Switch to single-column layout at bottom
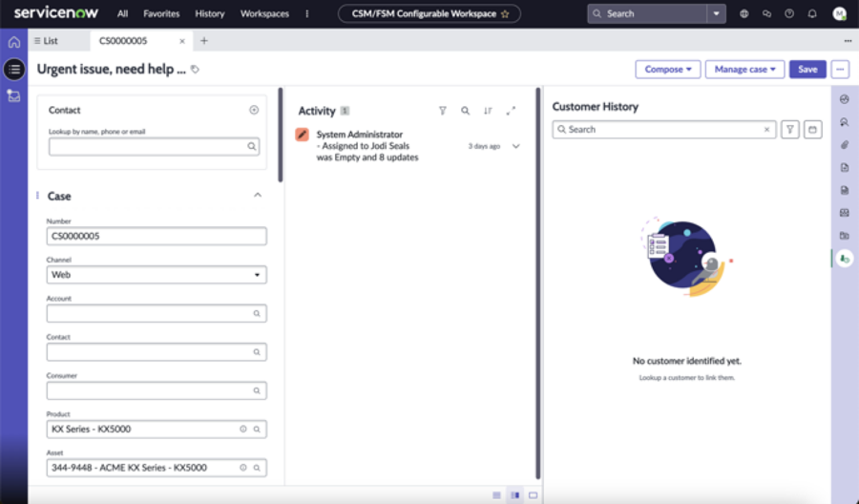The width and height of the screenshot is (859, 504). 496,495
